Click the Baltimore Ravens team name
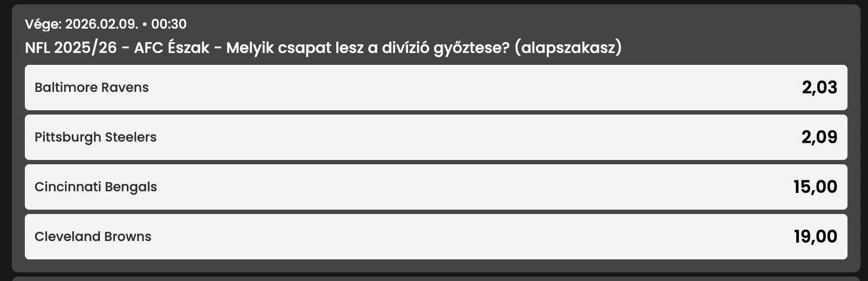Viewport: 868px width, 281px height. coord(92,88)
